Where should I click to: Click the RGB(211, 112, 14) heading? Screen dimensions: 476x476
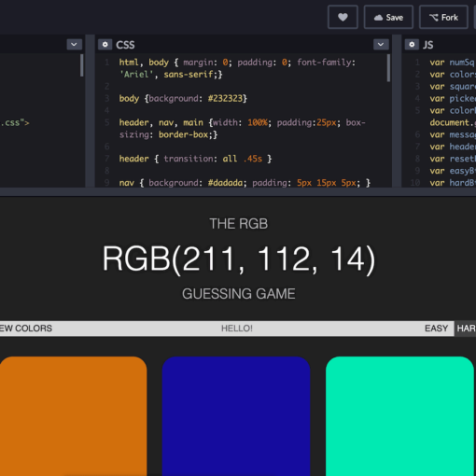tap(239, 259)
